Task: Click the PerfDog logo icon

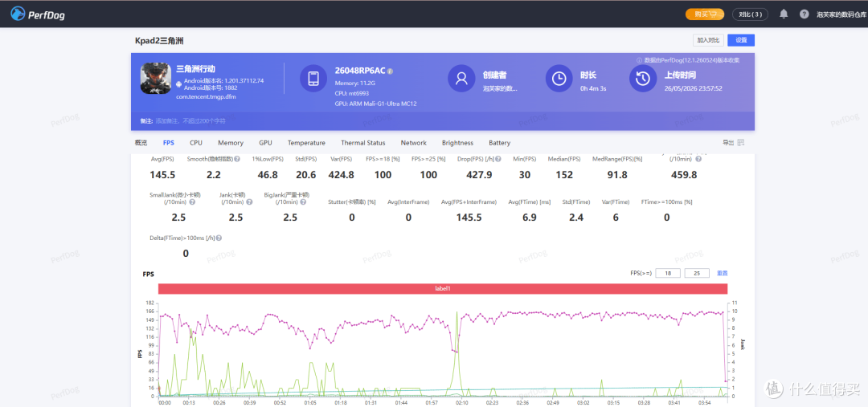Action: 18,14
